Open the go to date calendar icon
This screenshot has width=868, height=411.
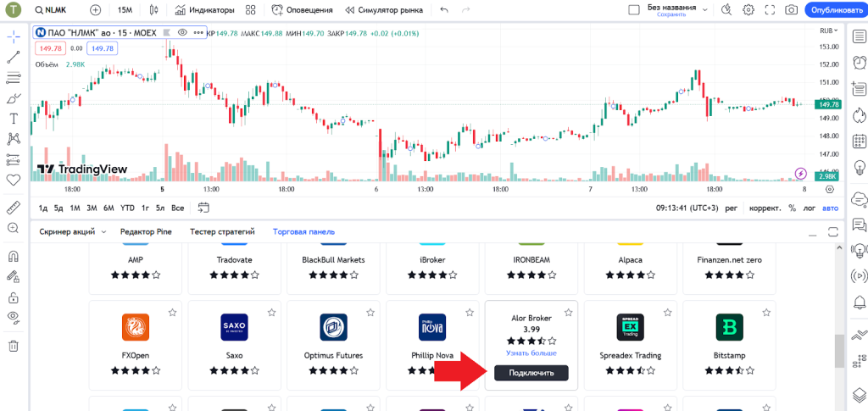coord(203,208)
